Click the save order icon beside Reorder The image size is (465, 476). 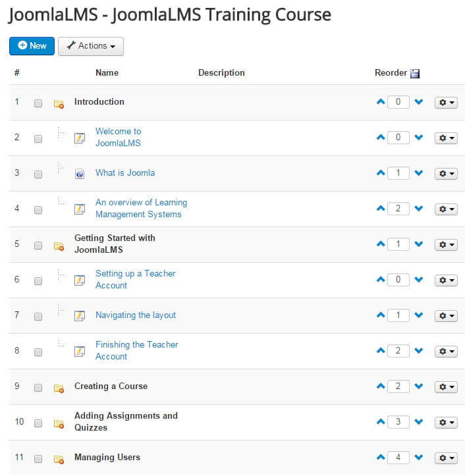click(415, 74)
